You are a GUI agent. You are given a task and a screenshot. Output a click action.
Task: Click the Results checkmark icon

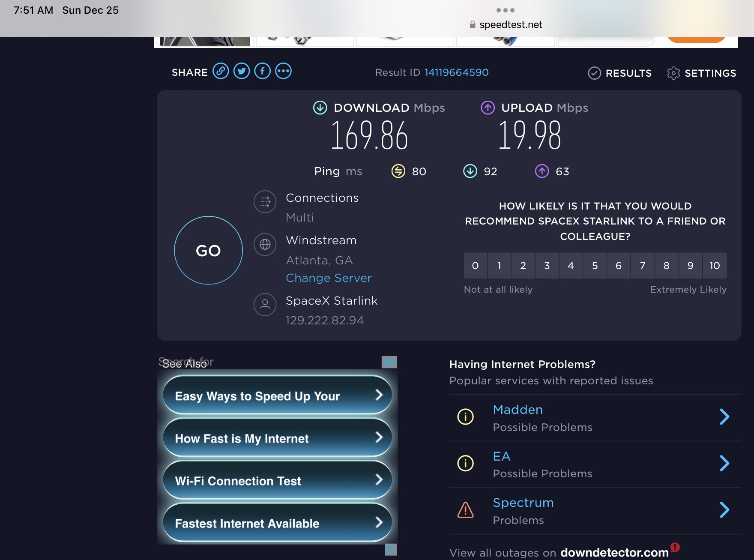(x=594, y=73)
